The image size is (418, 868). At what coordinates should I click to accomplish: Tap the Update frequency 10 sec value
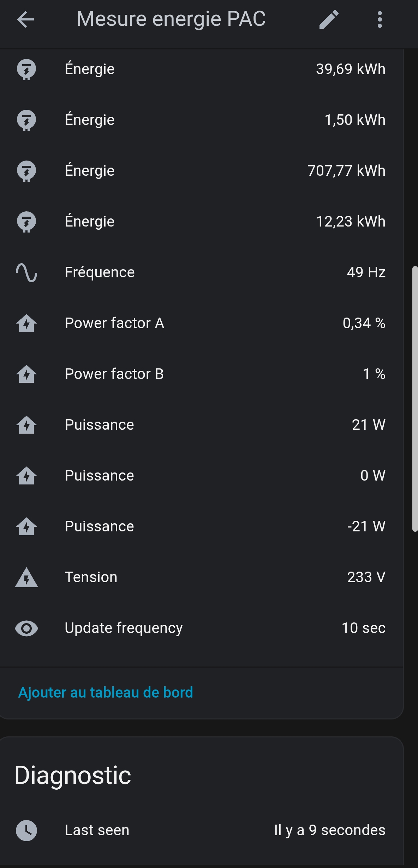click(x=363, y=628)
